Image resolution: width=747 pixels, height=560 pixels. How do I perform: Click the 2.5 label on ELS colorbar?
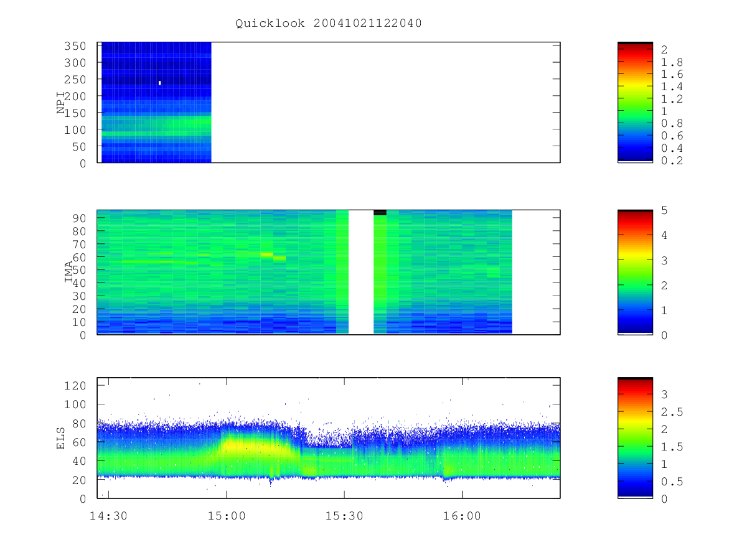coord(672,412)
